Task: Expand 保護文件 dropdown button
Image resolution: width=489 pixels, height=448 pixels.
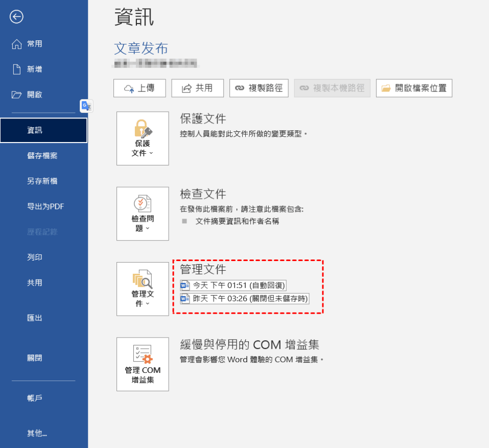Action: click(x=143, y=138)
